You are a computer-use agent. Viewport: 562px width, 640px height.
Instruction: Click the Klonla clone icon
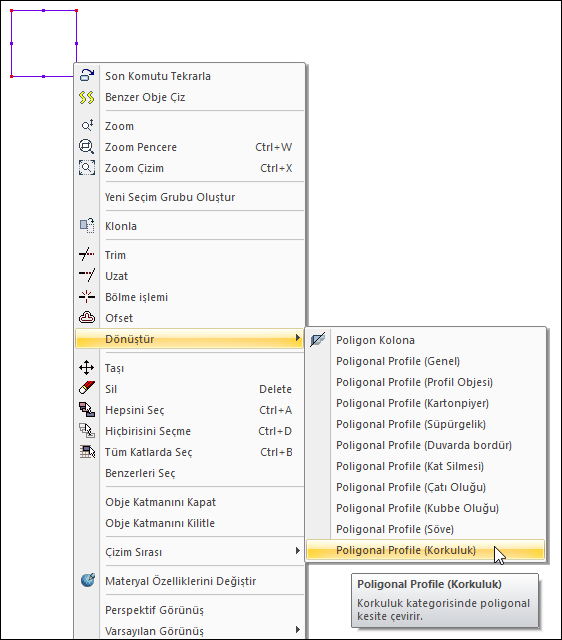coord(87,226)
